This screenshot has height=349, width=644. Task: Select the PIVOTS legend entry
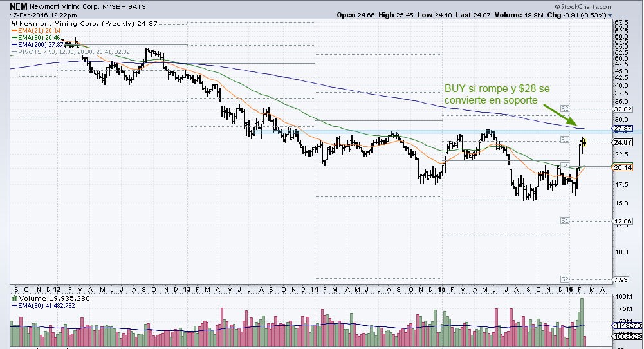71,52
